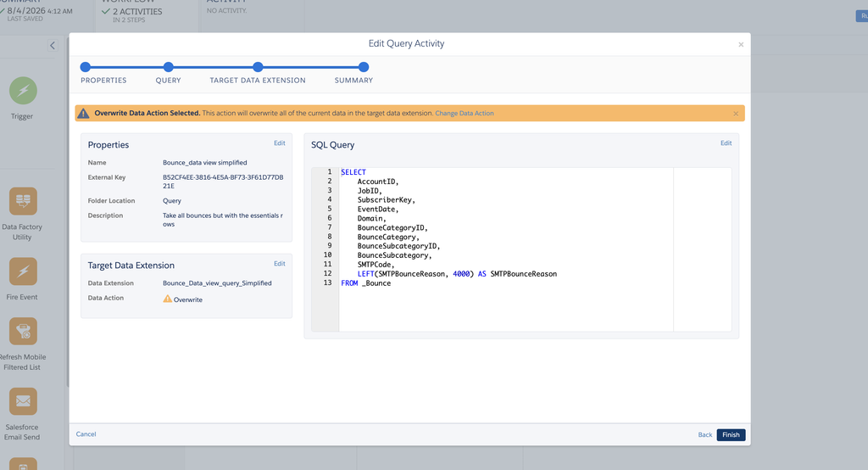The width and height of the screenshot is (868, 470).
Task: Click the FROM _Bounce line
Action: [x=366, y=283]
